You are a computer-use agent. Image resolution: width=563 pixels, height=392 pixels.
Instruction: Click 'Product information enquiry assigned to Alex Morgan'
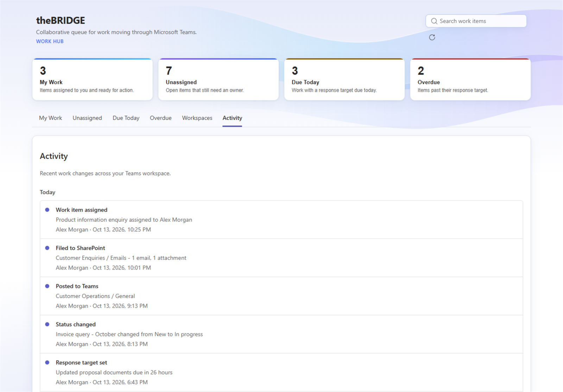124,220
